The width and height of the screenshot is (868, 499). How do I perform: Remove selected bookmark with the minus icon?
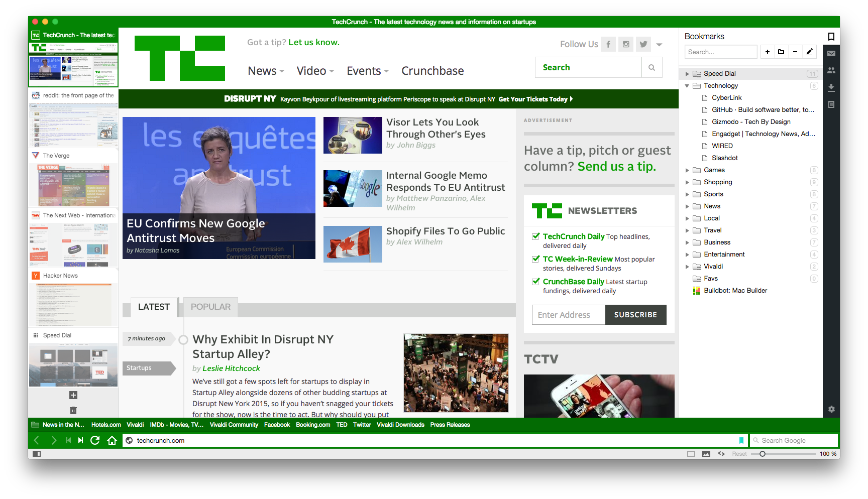pos(795,52)
